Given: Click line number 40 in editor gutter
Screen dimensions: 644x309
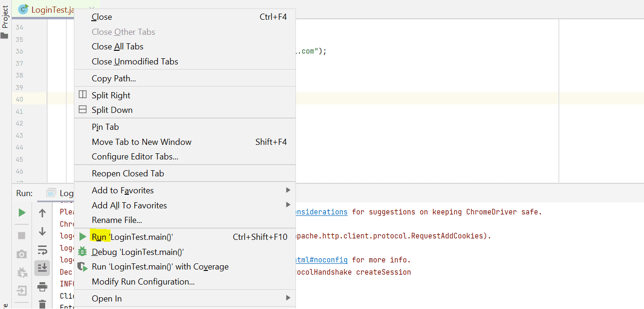Looking at the screenshot, I should point(19,99).
